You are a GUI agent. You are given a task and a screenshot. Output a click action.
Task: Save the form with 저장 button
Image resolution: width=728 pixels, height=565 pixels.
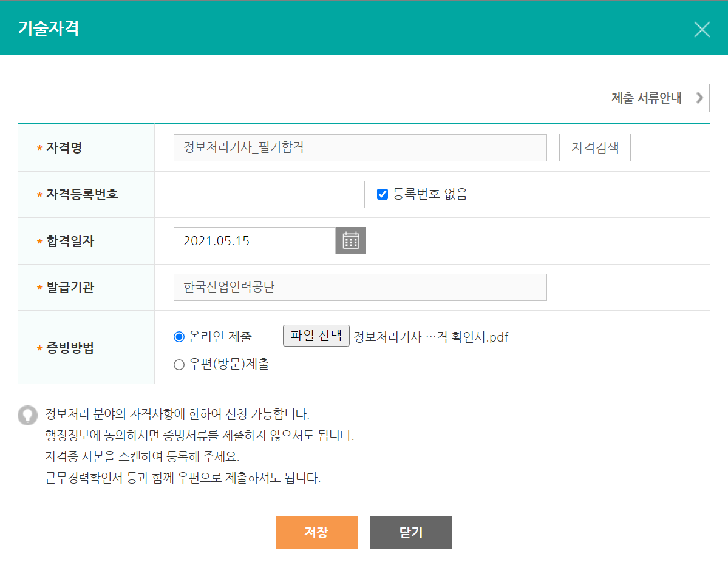pyautogui.click(x=317, y=532)
